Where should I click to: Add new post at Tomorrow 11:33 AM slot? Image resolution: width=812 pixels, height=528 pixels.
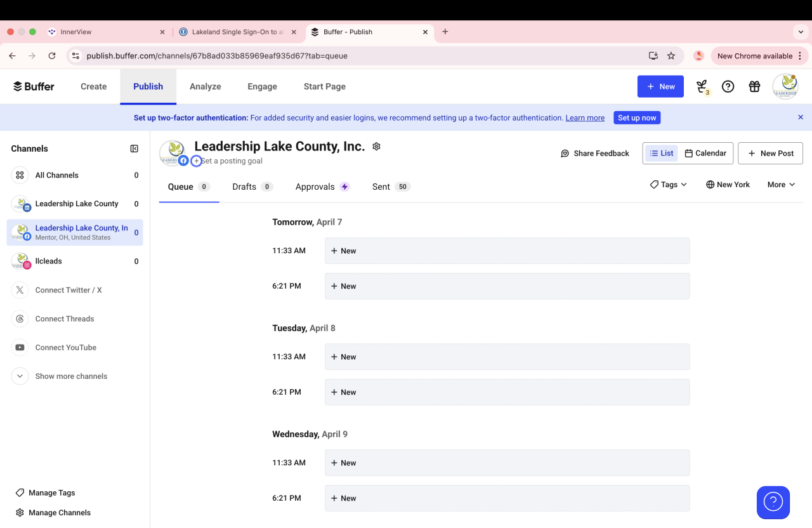click(x=507, y=251)
